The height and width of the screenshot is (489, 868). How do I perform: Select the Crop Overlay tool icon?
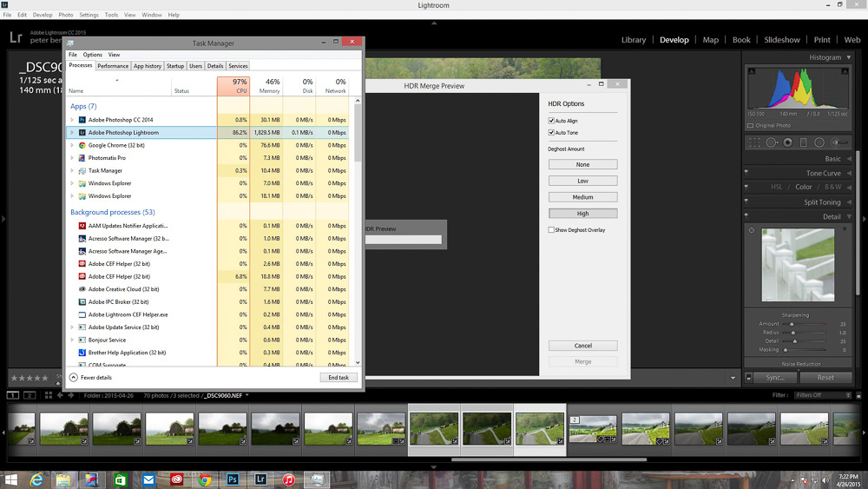(755, 142)
